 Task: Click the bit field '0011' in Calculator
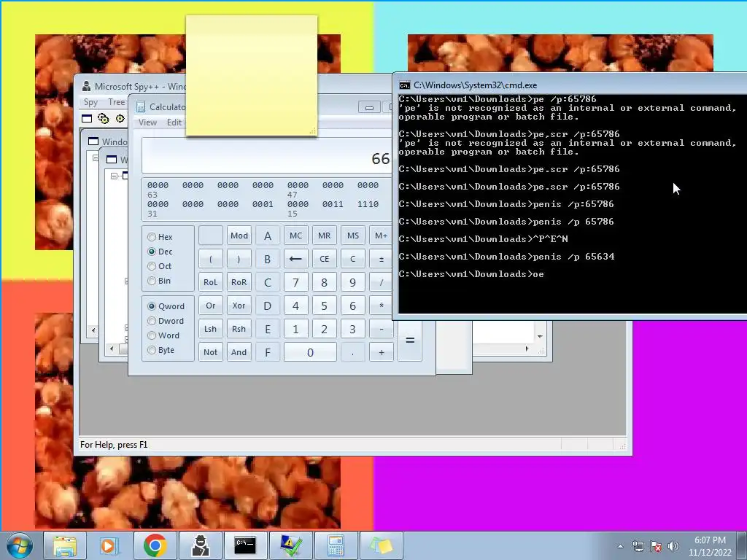coord(333,204)
